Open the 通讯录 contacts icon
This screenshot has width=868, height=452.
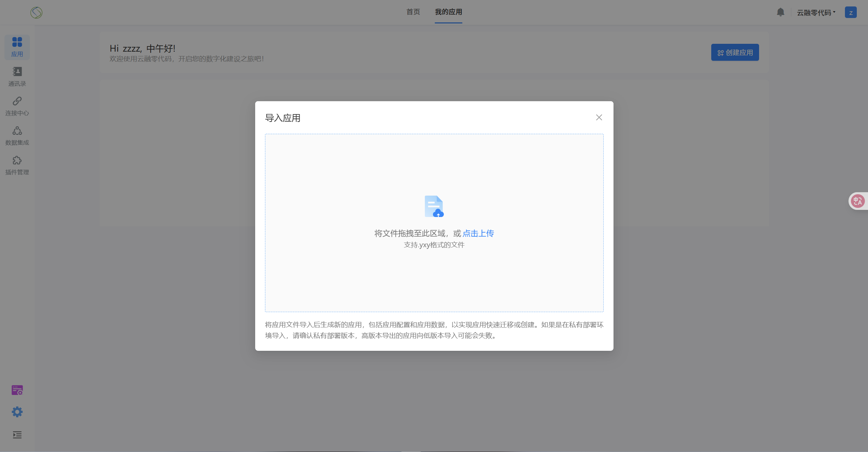[x=17, y=72]
